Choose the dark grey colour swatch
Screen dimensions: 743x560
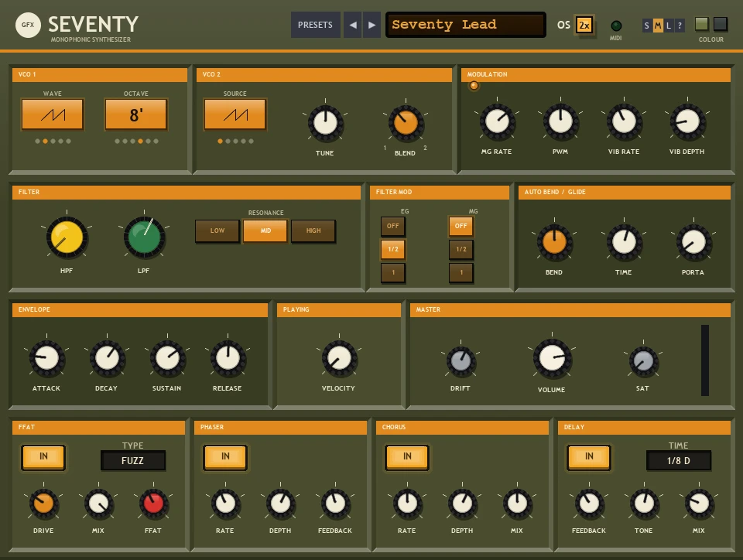[x=721, y=24]
